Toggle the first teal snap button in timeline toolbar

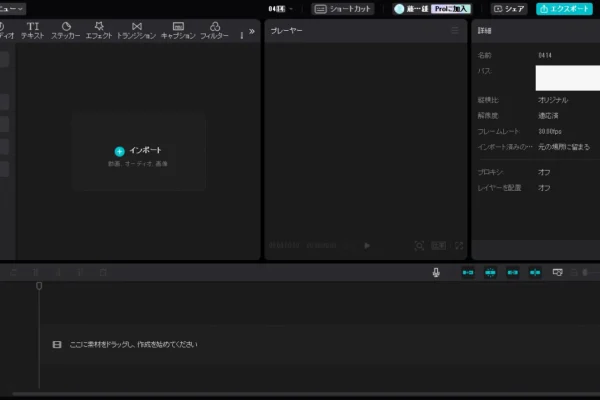(x=467, y=272)
